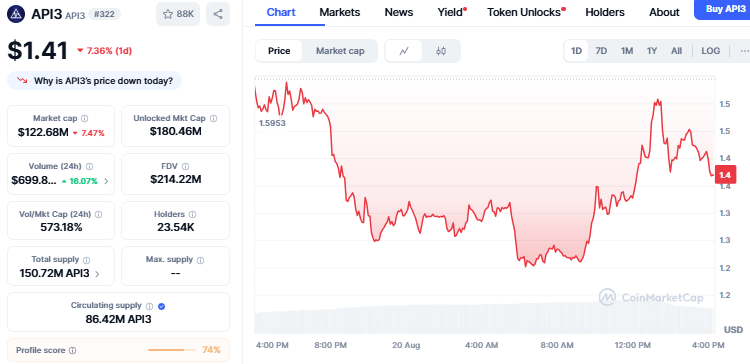
Task: Click the info icon beside Holders
Action: pos(193,214)
